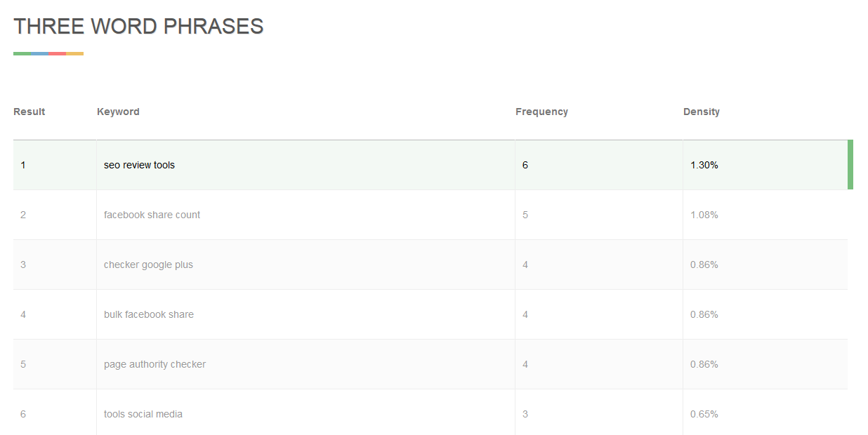Click frequency value 6 in first row
This screenshot has height=435, width=868.
click(525, 165)
